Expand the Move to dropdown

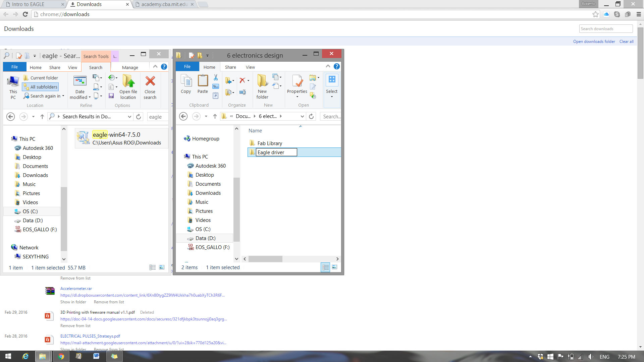(233, 80)
